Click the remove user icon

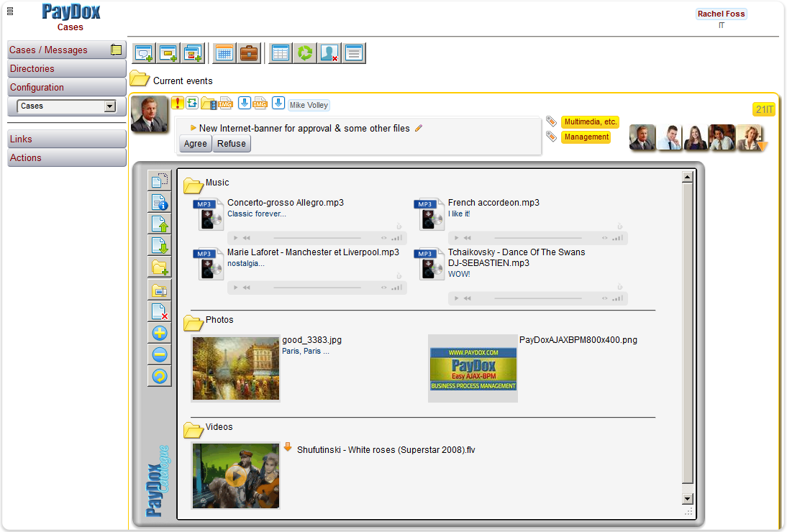coord(329,52)
